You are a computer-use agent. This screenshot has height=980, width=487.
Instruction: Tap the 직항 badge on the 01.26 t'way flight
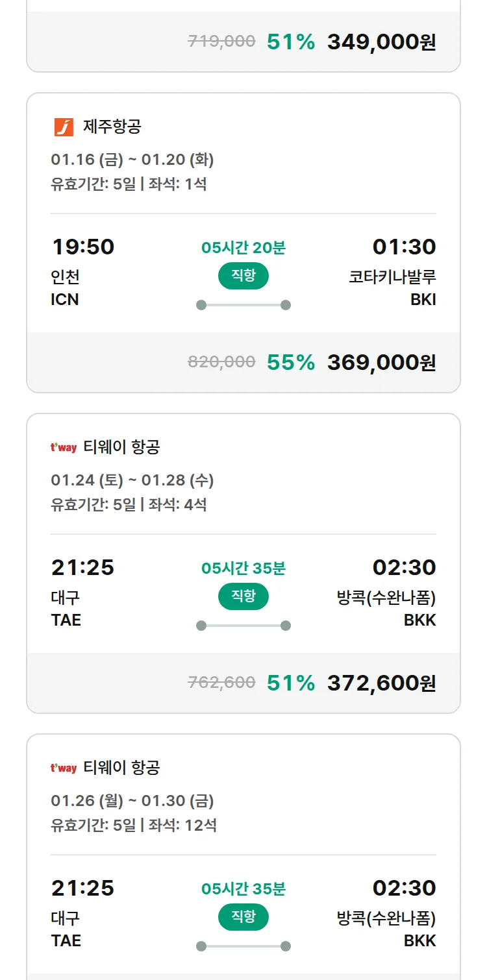point(243,917)
